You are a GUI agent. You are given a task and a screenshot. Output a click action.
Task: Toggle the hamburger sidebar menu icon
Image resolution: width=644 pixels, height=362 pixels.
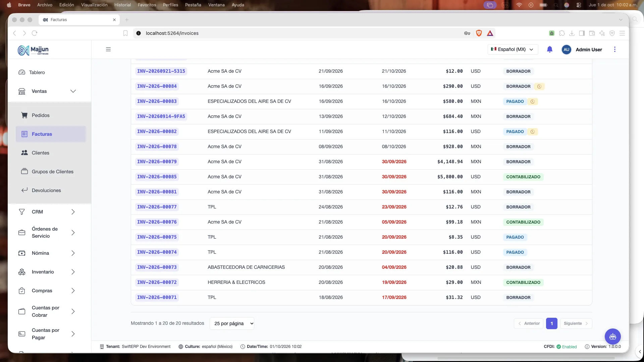(108, 49)
